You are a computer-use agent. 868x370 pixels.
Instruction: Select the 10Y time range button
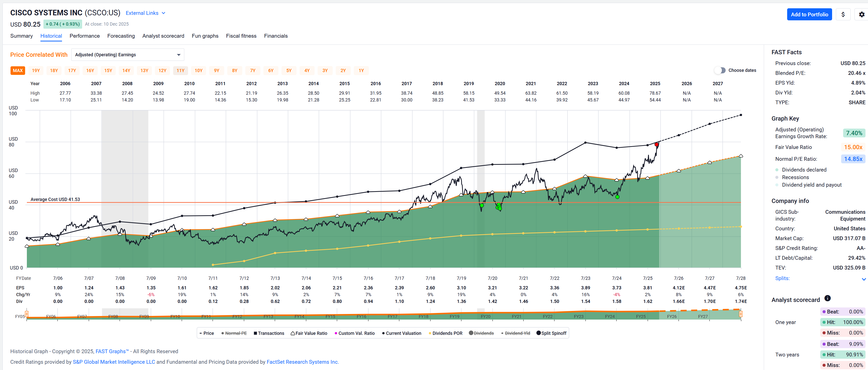(198, 71)
